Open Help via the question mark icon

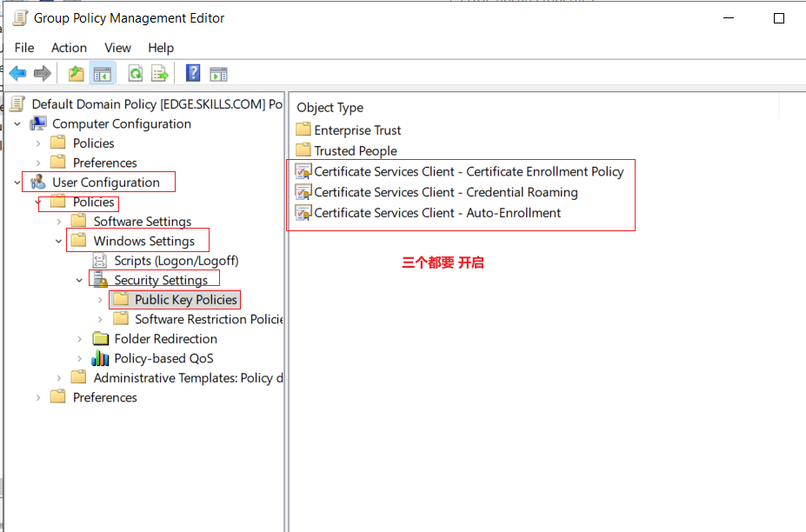point(193,73)
